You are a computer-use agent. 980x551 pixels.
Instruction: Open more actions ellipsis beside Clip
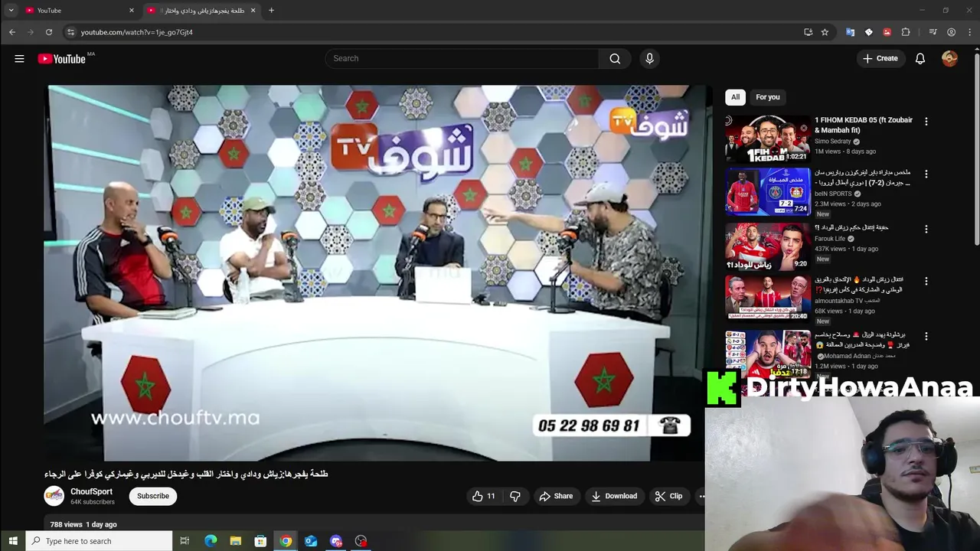(x=701, y=496)
